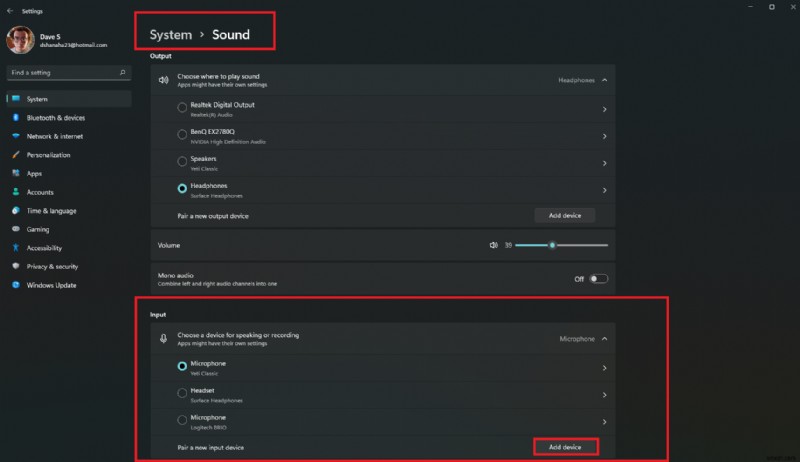
Task: Open Network & internet settings
Action: click(69, 136)
